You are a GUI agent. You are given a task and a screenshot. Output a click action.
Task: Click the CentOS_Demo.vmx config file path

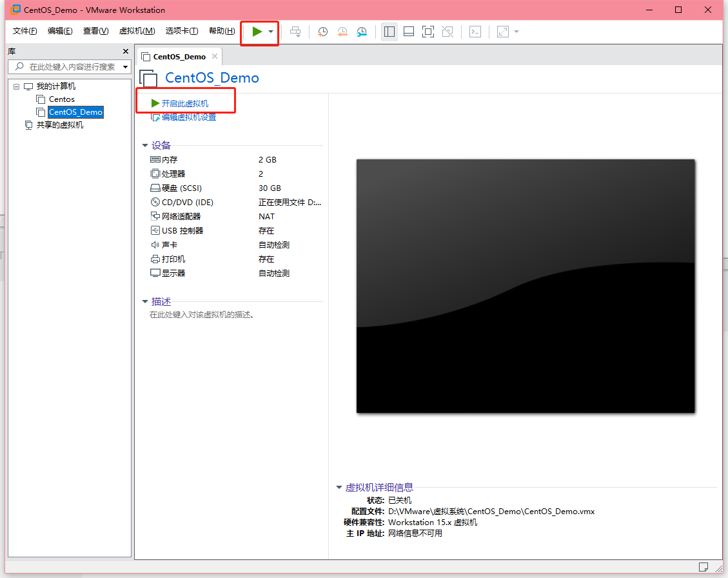coord(491,512)
